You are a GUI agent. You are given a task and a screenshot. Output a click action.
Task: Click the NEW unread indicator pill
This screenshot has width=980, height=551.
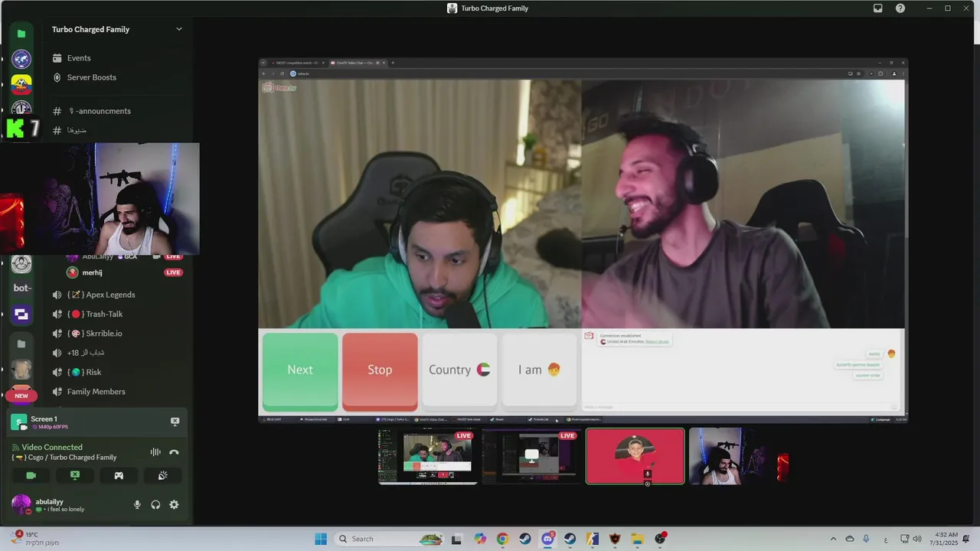(x=21, y=396)
